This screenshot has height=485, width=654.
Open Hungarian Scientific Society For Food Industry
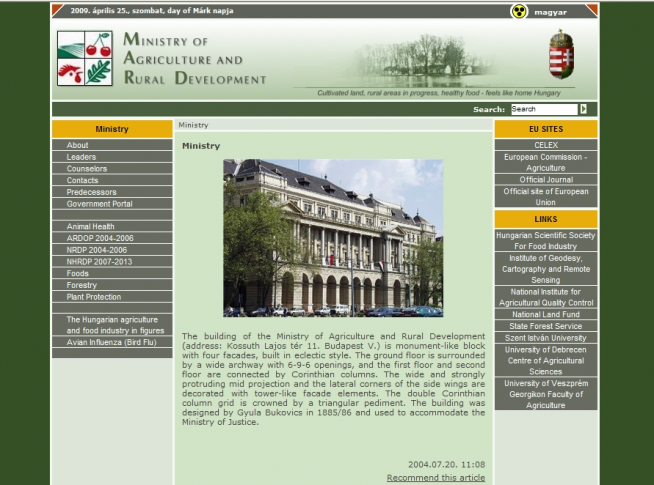(546, 241)
